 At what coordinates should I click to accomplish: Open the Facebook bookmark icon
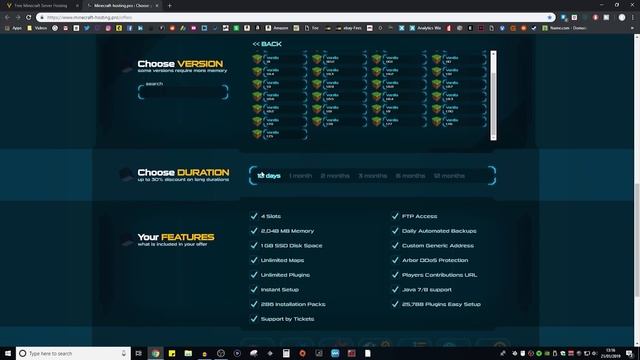[129, 28]
